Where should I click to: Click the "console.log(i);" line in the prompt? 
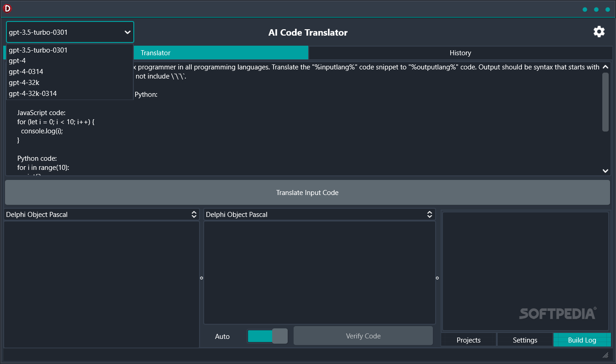pyautogui.click(x=42, y=131)
